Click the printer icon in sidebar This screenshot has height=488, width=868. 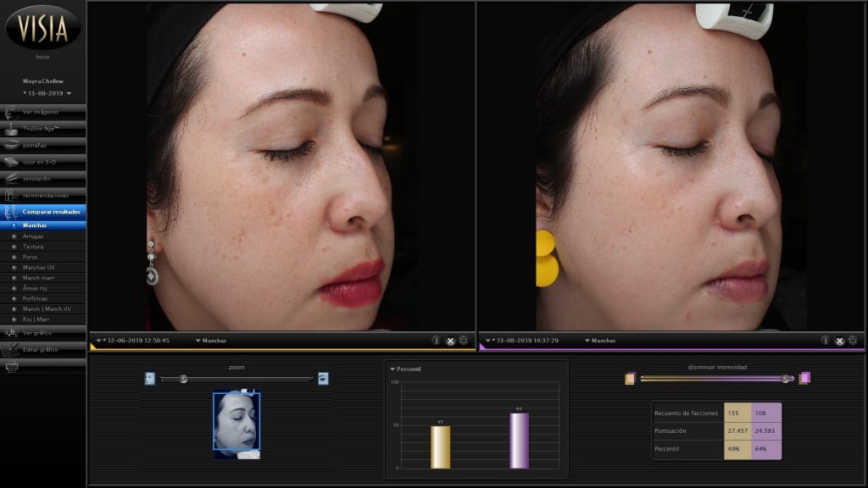coord(12,367)
